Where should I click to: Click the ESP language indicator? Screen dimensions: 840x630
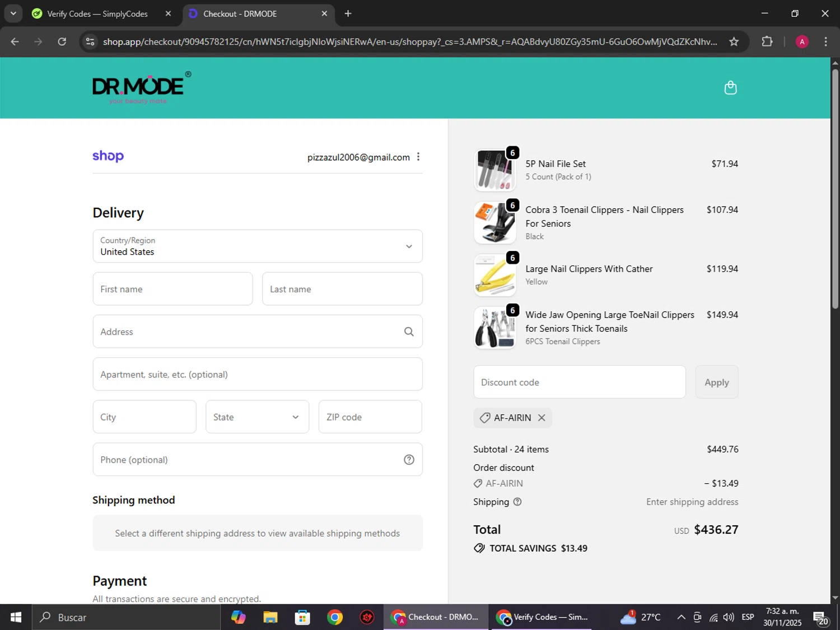coord(748,617)
